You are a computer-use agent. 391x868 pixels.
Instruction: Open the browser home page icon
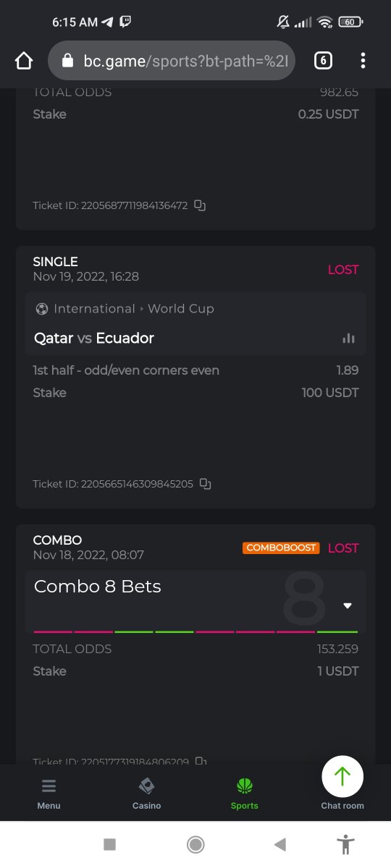[24, 61]
